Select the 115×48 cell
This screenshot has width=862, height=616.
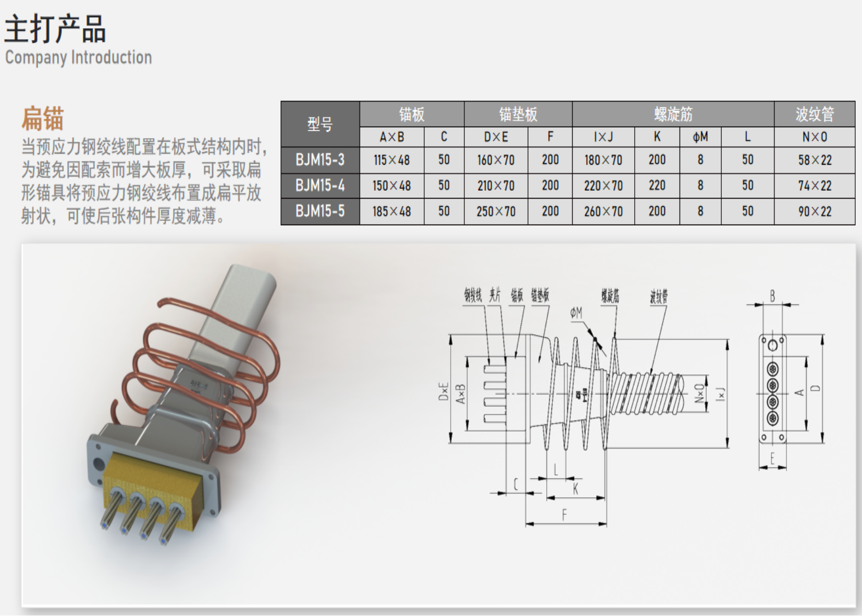click(x=392, y=160)
